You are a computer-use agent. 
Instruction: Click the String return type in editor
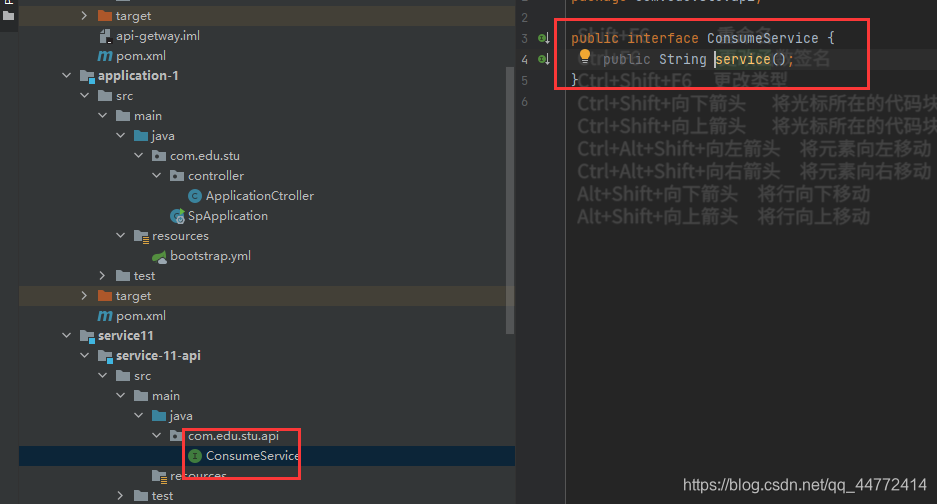click(682, 59)
